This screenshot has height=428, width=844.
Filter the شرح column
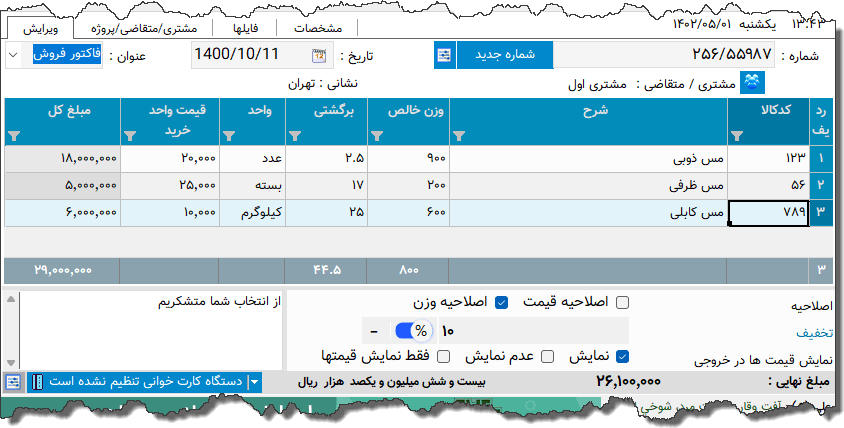pos(459,136)
